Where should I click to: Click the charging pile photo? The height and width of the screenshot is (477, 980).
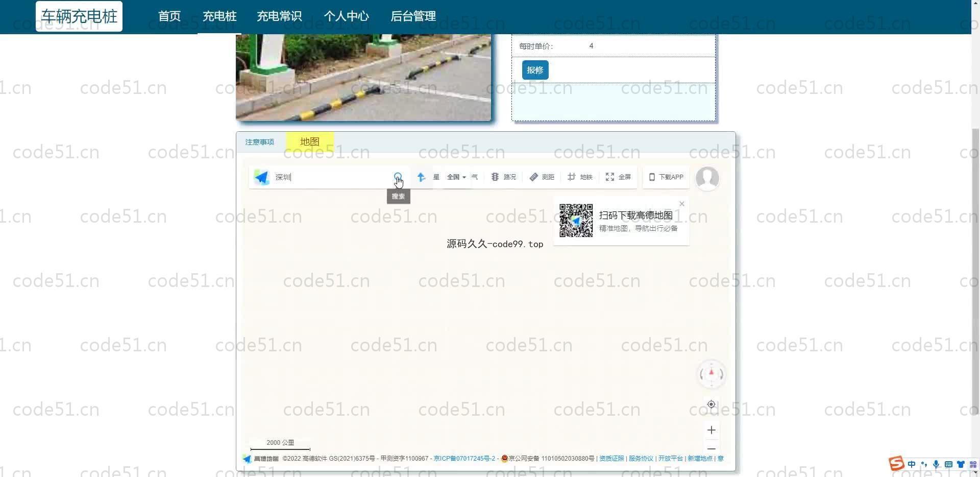click(x=363, y=77)
